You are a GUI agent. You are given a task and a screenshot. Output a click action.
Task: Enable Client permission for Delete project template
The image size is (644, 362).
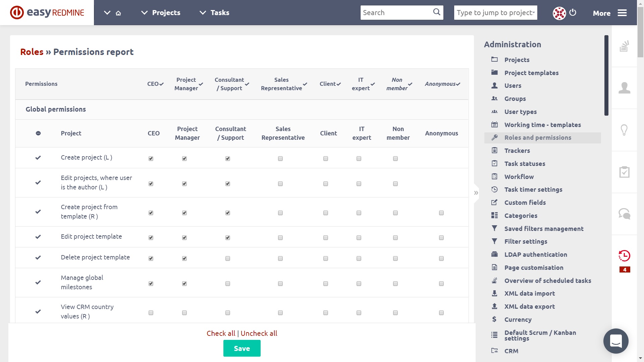coord(325,258)
